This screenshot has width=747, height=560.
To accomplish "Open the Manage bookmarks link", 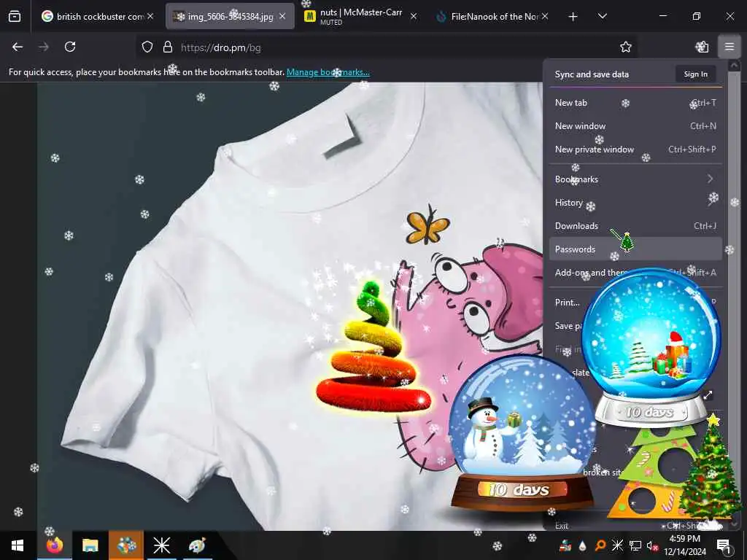I will coord(328,72).
